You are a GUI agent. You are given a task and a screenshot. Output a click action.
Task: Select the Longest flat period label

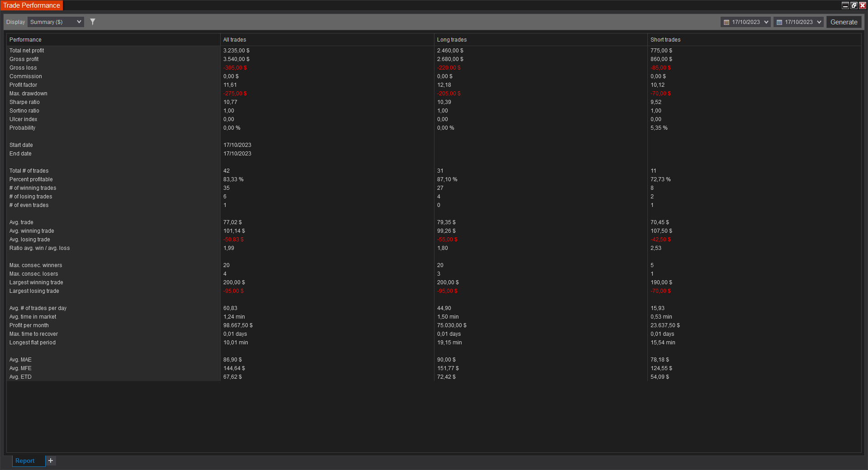pos(33,343)
